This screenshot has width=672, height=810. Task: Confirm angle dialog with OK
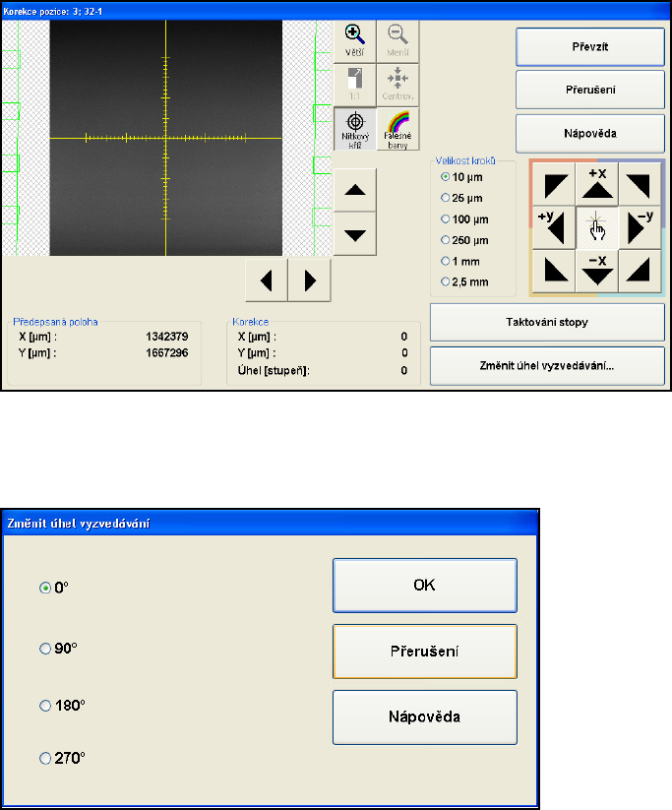pyautogui.click(x=424, y=586)
